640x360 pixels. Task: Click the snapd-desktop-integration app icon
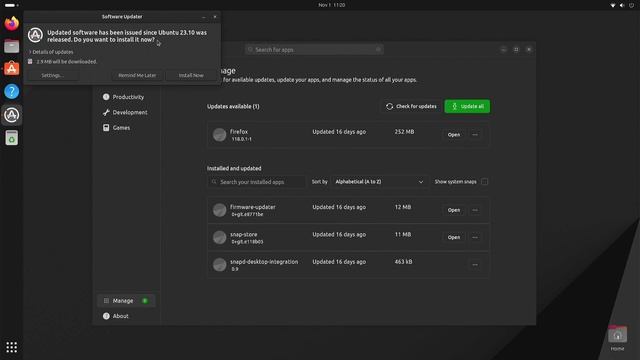click(x=219, y=264)
